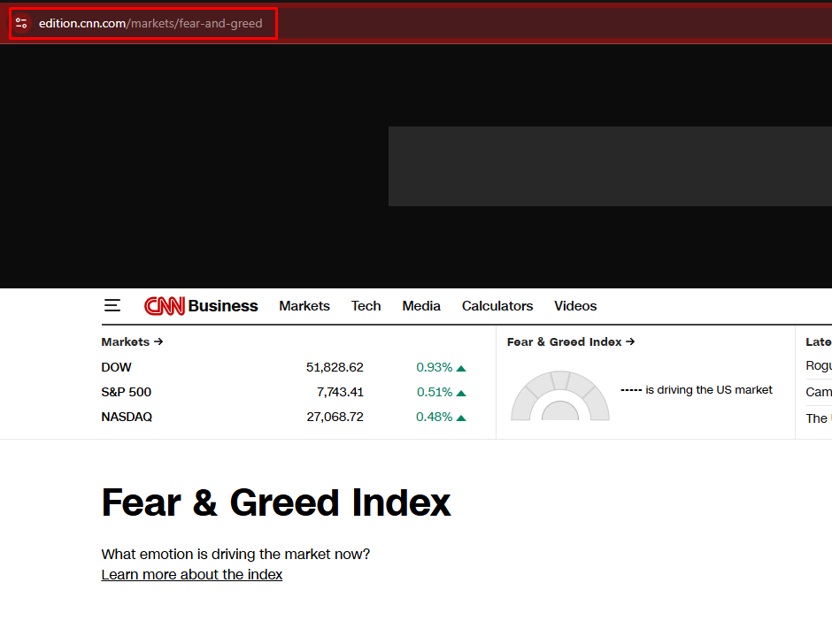Screen dimensions: 832x644
Task: Click 'is driving the US market' text
Action: tap(708, 390)
